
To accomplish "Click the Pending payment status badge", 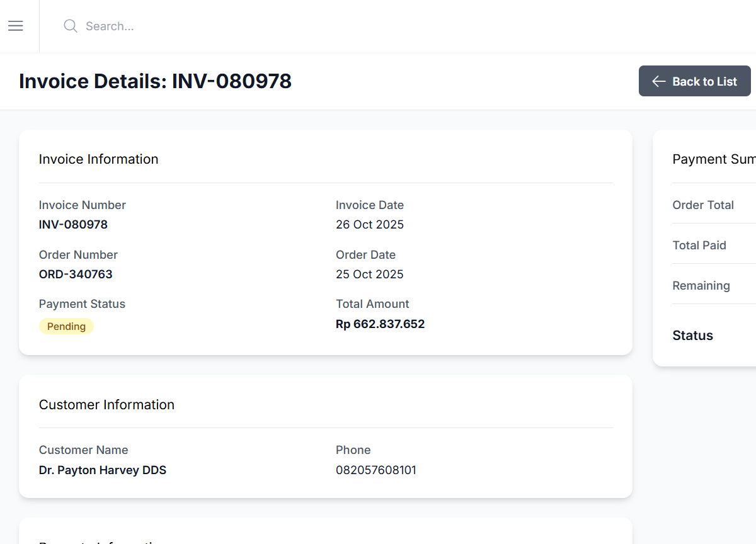I will click(x=66, y=326).
